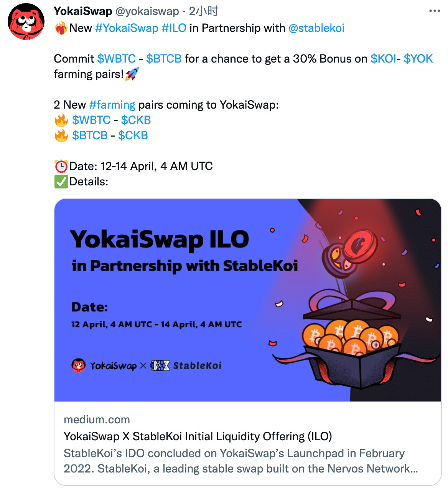Click the @yokaiswap handle
This screenshot has height=489, width=448.
tap(147, 12)
